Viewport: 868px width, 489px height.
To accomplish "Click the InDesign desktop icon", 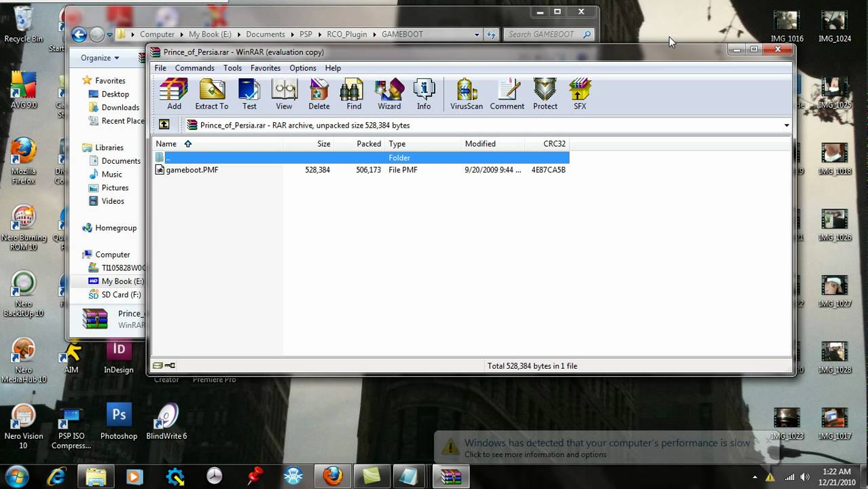I will click(x=119, y=357).
